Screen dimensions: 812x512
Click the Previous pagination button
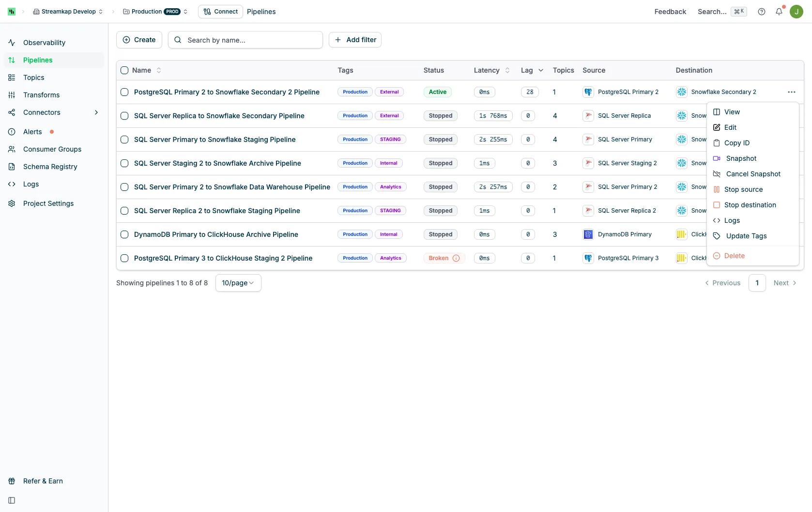coord(723,283)
